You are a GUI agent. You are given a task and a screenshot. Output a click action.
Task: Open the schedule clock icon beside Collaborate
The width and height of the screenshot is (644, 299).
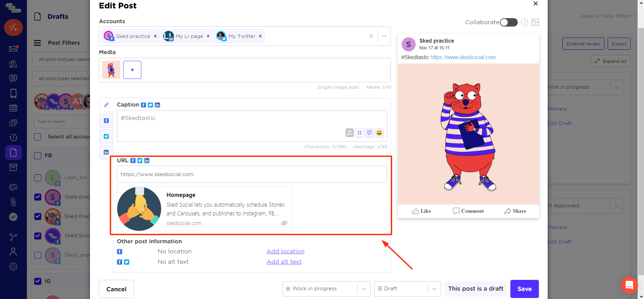[524, 22]
